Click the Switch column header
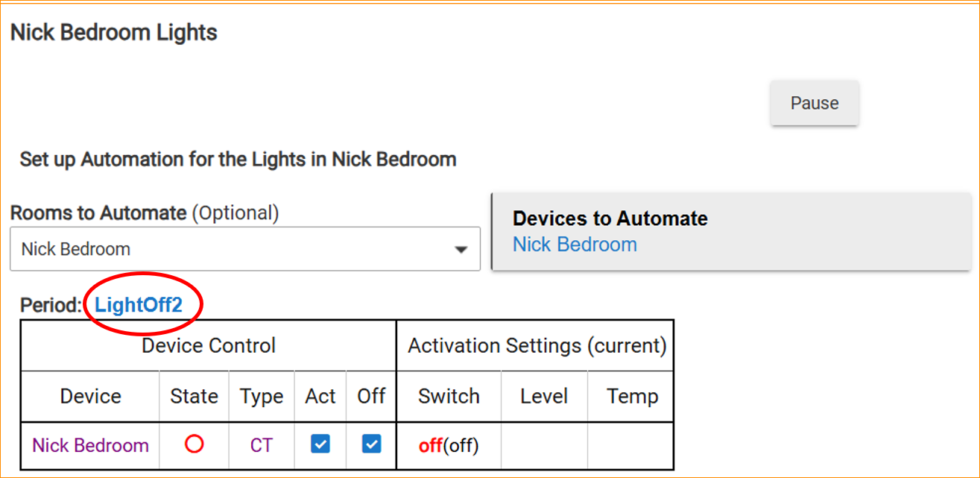980x478 pixels. pos(449,396)
